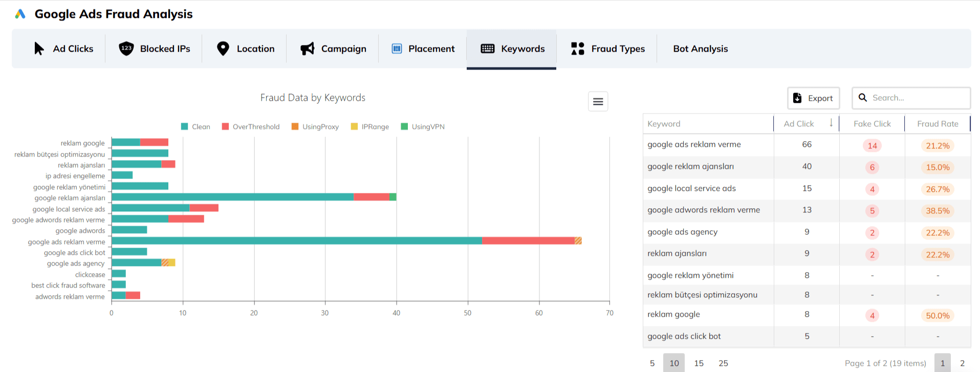Export the keyword table data

pyautogui.click(x=813, y=98)
